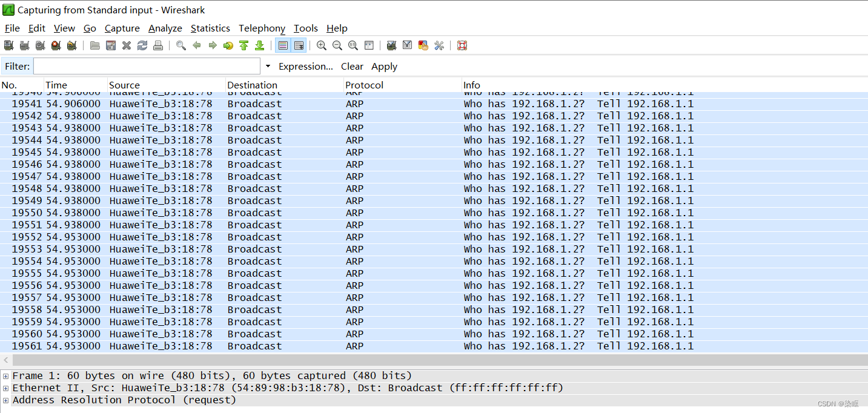Open the preferences wrench icon

pos(439,45)
